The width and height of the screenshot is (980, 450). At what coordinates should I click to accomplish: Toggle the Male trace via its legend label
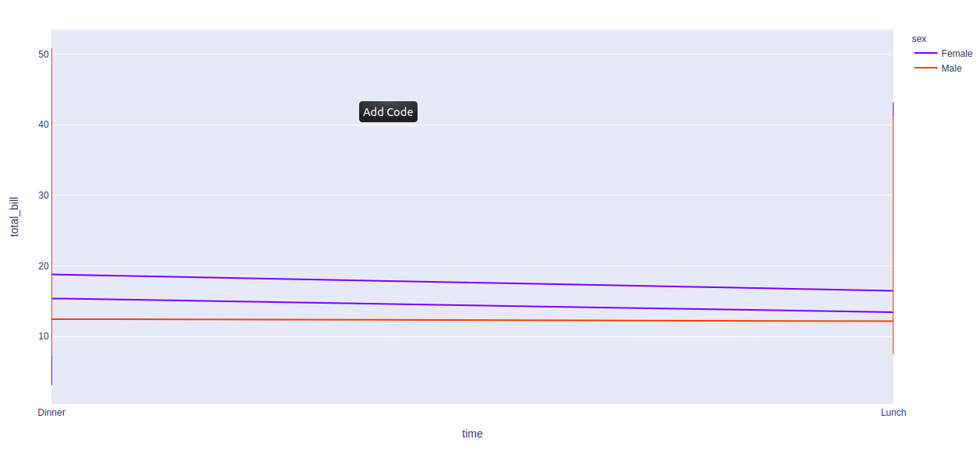coord(951,69)
